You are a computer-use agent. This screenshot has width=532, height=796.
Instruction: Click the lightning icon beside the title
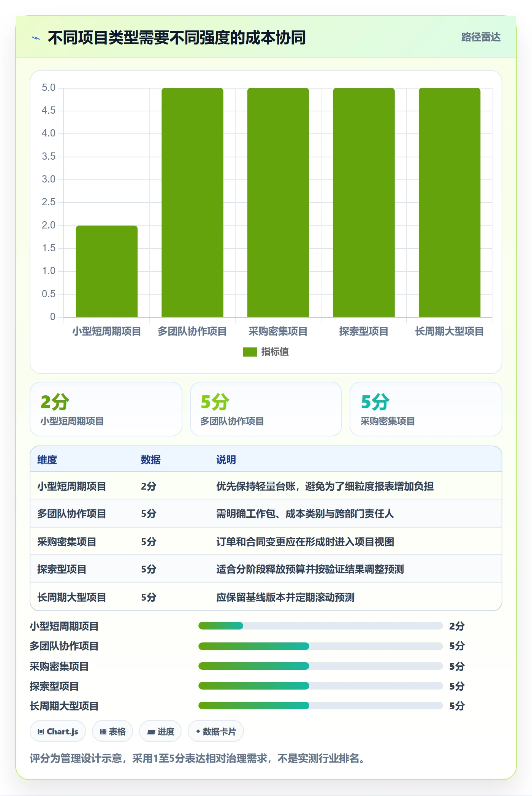click(36, 38)
